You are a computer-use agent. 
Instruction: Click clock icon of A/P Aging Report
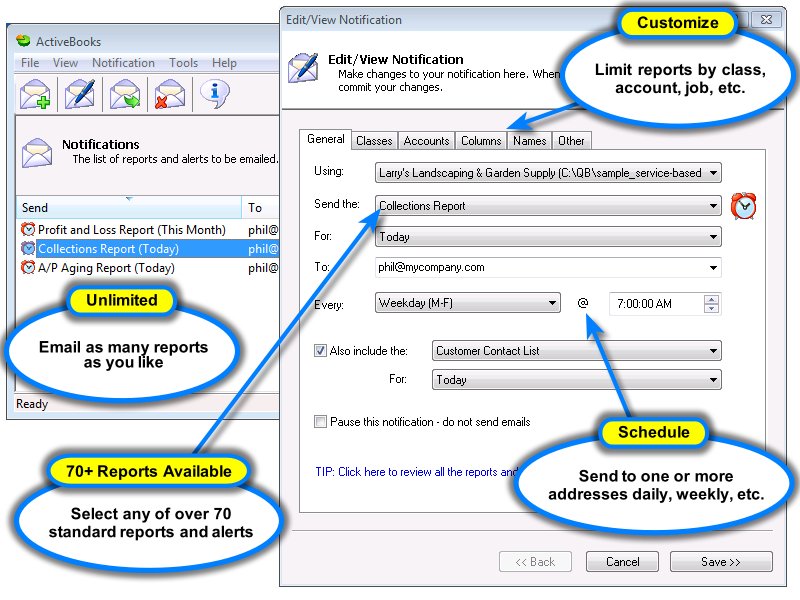point(28,267)
